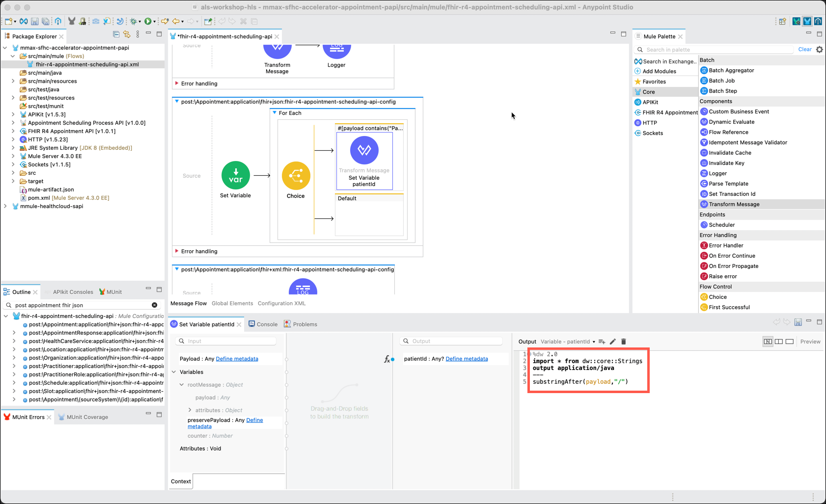Open the Run button dropdown arrow
The image size is (826, 504).
click(x=154, y=22)
